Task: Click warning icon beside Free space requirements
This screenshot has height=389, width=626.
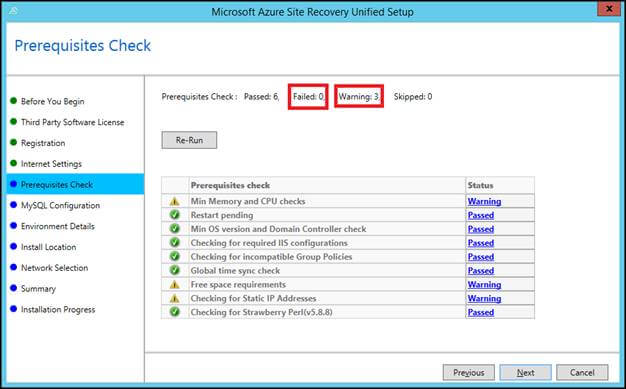Action: coord(174,285)
